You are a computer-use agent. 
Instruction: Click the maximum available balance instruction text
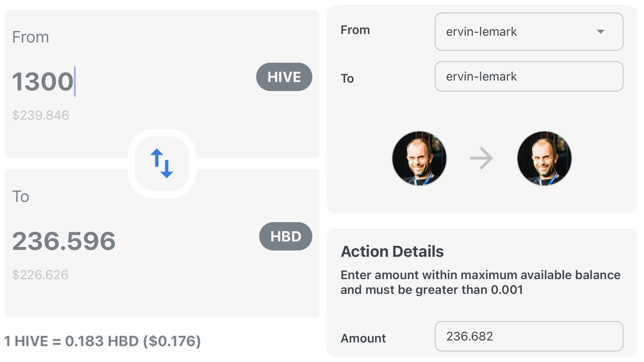coord(480,283)
